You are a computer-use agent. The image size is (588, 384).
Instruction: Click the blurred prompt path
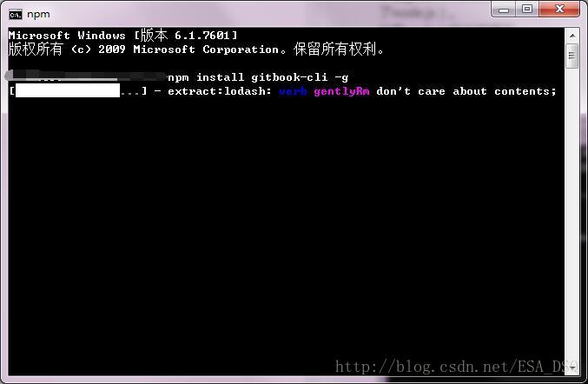click(86, 76)
